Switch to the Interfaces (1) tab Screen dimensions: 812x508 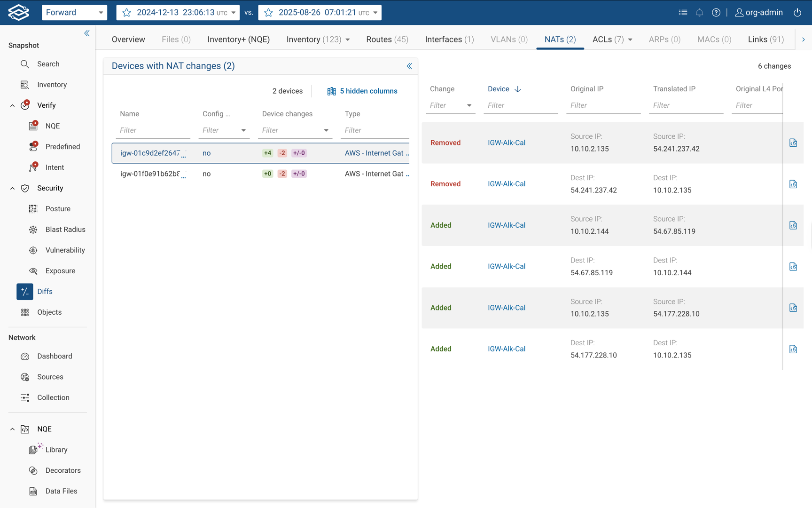[449, 40]
